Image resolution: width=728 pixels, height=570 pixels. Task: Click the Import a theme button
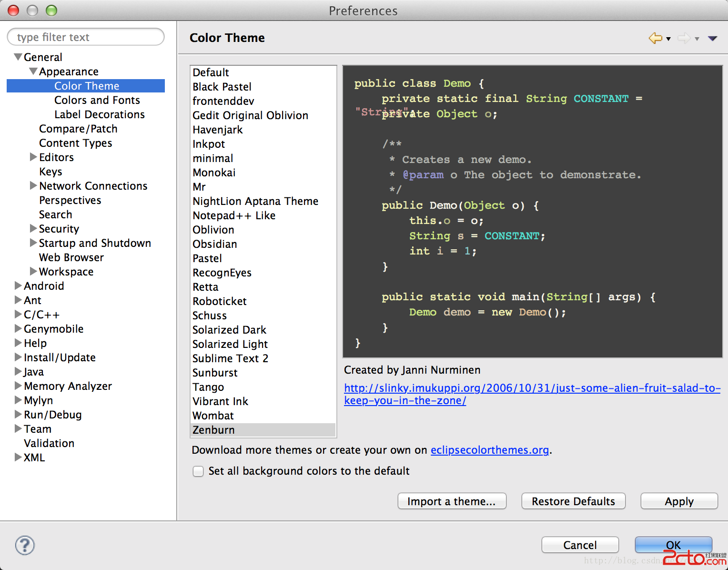(452, 501)
